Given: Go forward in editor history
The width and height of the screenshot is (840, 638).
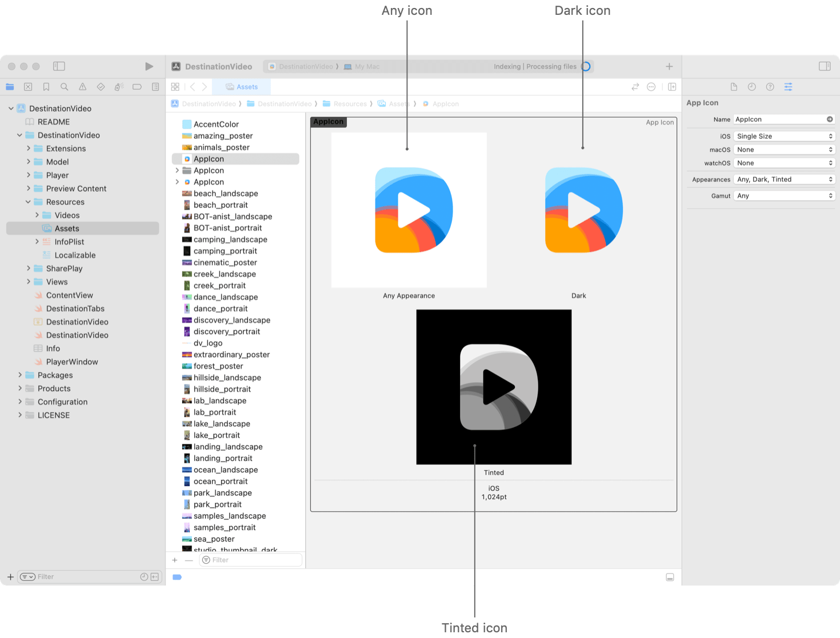Looking at the screenshot, I should (x=204, y=87).
